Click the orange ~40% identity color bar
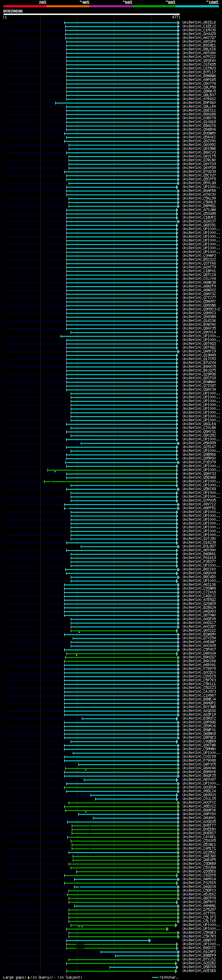Viewport: 222px width, 980px height. pyautogui.click(x=68, y=7)
